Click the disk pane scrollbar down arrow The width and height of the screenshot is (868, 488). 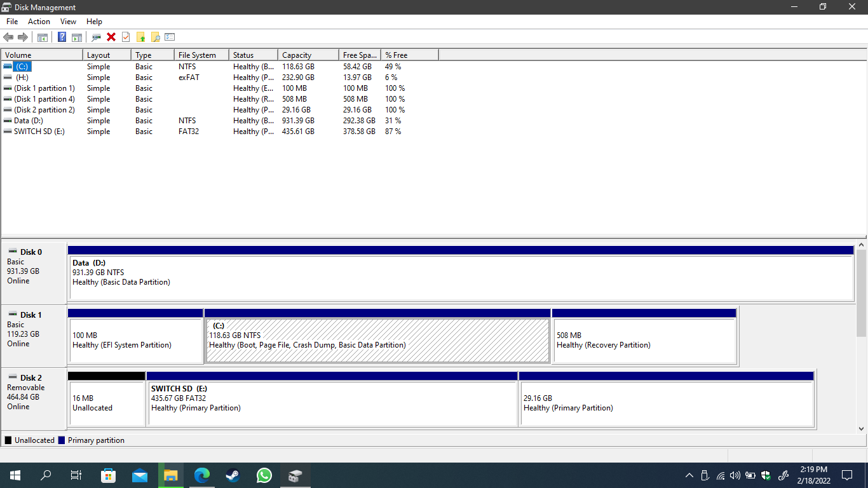862,429
